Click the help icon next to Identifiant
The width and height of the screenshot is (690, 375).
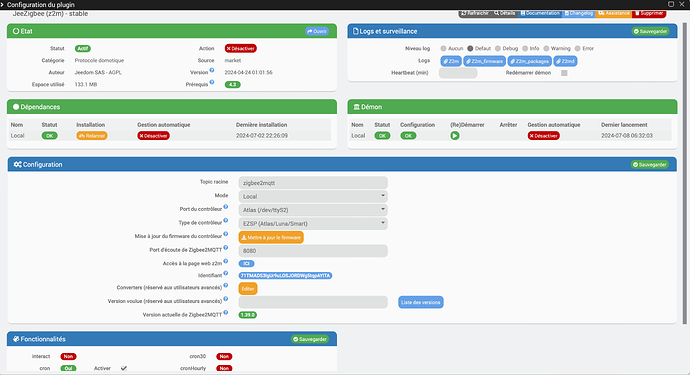226,273
